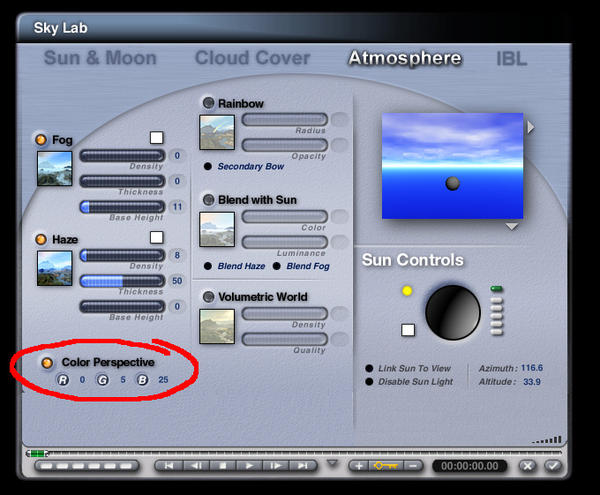Adjust the Rainbow Radius slider
Viewport: 600px width, 495px height.
[x=285, y=119]
